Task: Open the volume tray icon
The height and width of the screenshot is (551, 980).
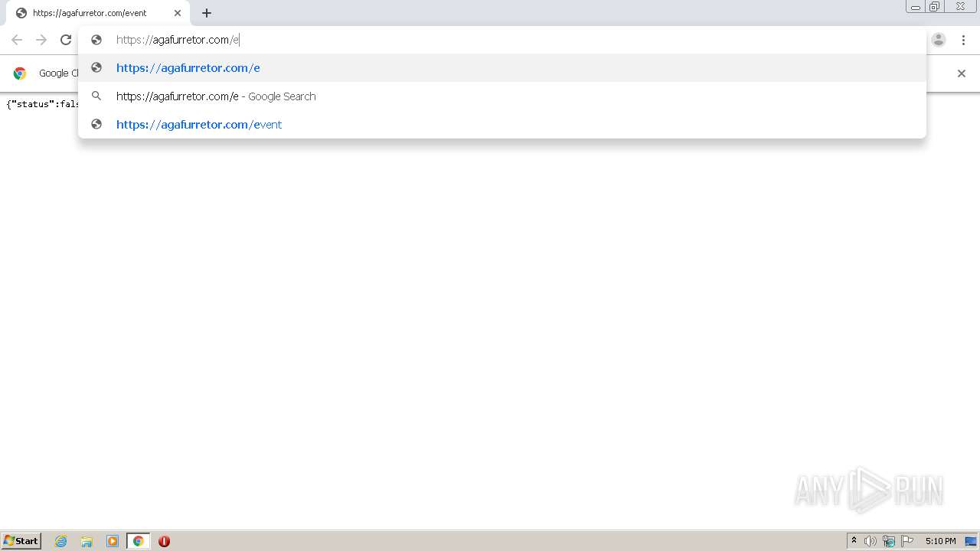Action: pos(871,541)
